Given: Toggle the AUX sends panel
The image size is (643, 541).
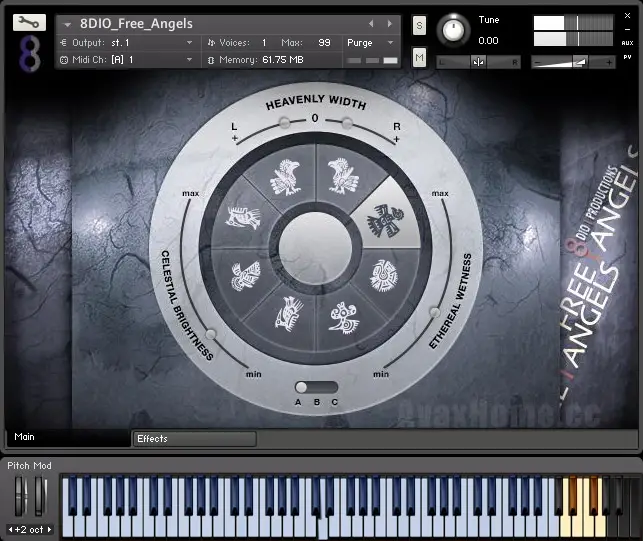Looking at the screenshot, I should pos(627,43).
